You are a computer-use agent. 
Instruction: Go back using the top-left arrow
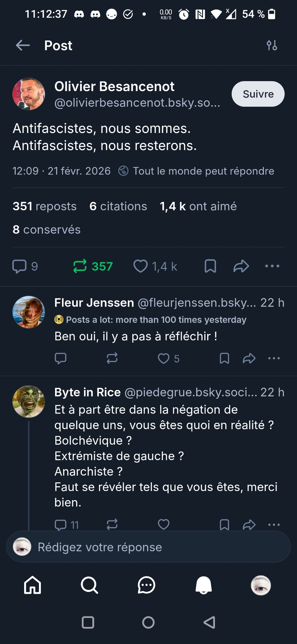[x=23, y=45]
